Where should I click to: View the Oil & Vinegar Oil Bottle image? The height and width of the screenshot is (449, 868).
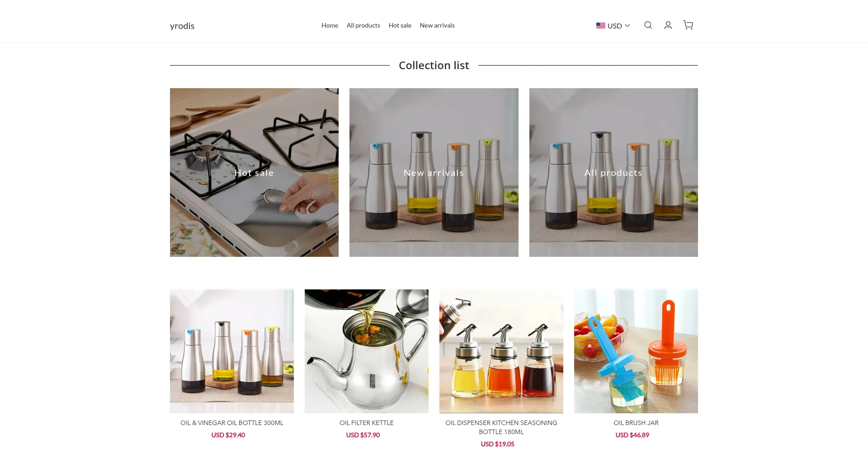tap(232, 351)
